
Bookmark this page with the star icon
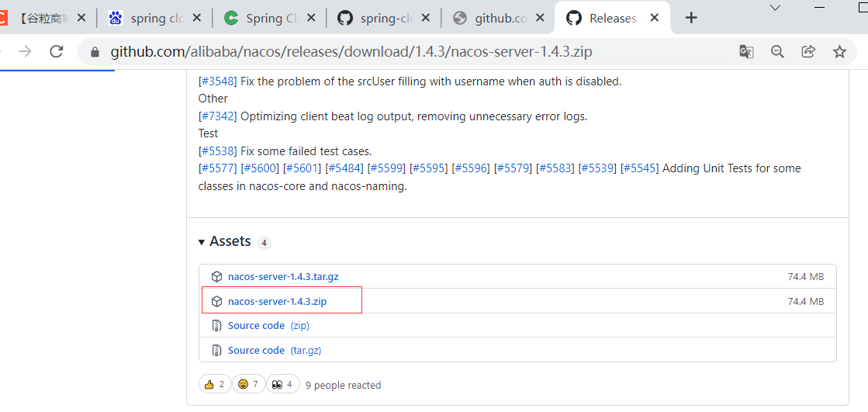pos(839,51)
